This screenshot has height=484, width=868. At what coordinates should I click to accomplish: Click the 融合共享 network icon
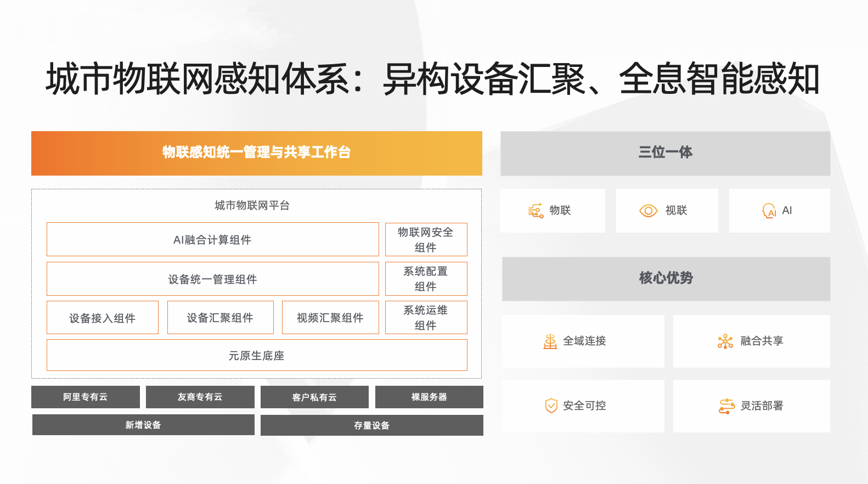(725, 341)
